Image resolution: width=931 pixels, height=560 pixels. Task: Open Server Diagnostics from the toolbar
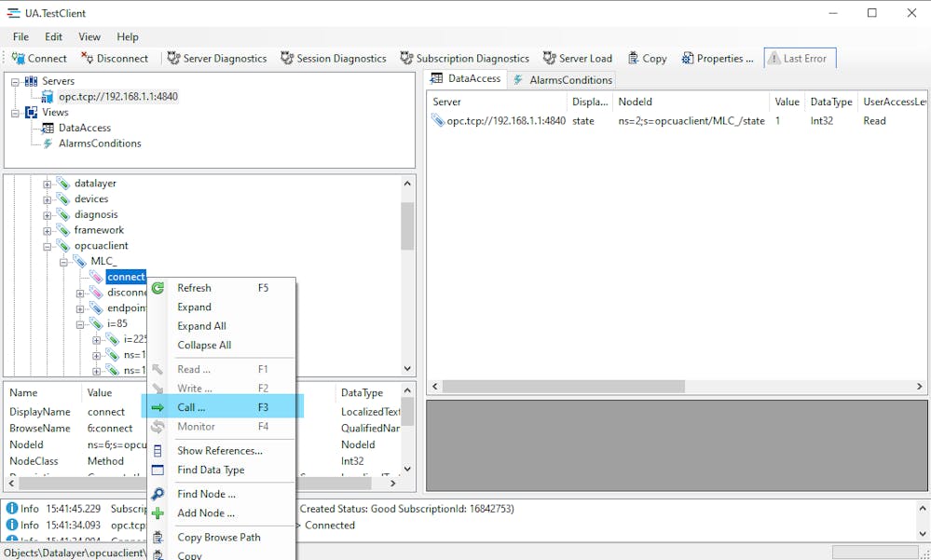click(216, 58)
